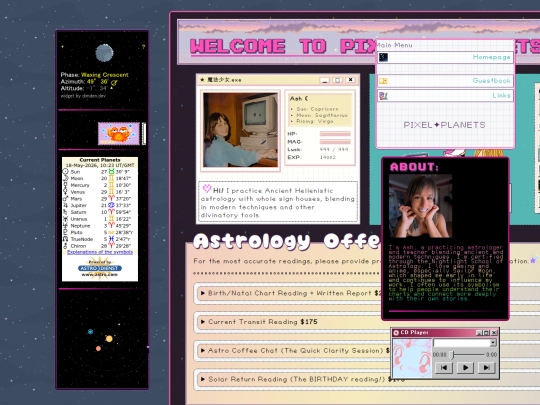Click the Current Planets table title
Screen dimensions: 540x405
click(100, 160)
